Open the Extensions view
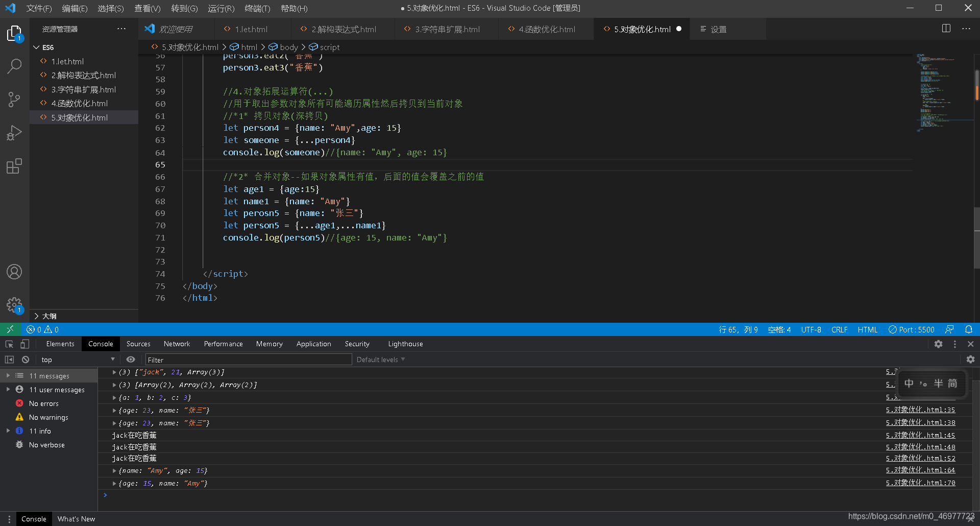 tap(14, 166)
